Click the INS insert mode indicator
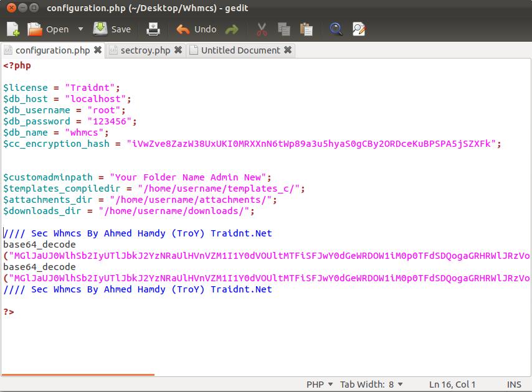This screenshot has width=532, height=392. pyautogui.click(x=514, y=385)
